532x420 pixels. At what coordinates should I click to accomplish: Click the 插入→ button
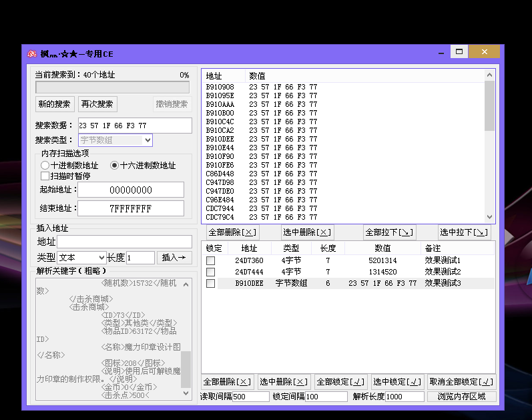(x=174, y=258)
